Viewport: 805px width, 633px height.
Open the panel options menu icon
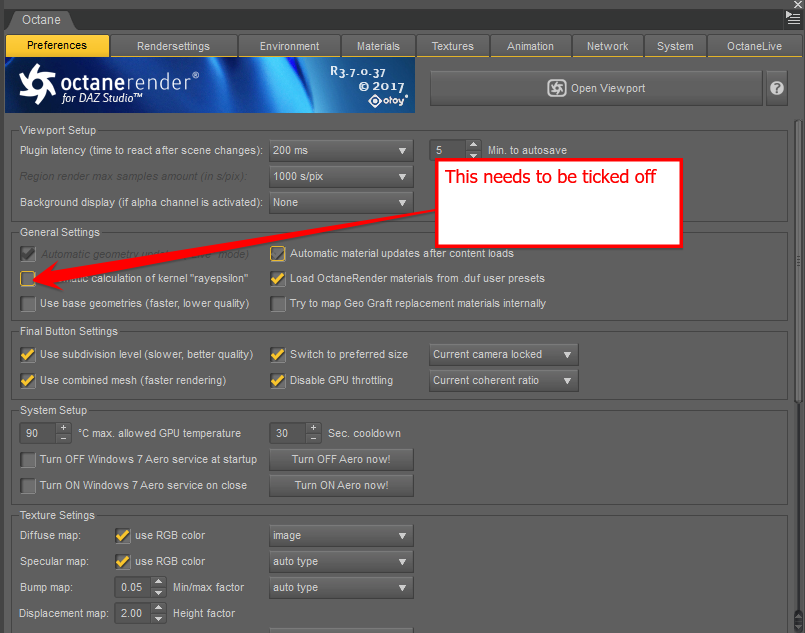click(x=793, y=18)
